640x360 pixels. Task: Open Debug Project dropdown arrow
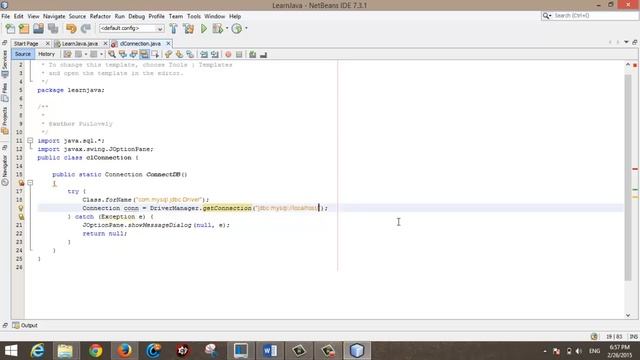click(227, 29)
